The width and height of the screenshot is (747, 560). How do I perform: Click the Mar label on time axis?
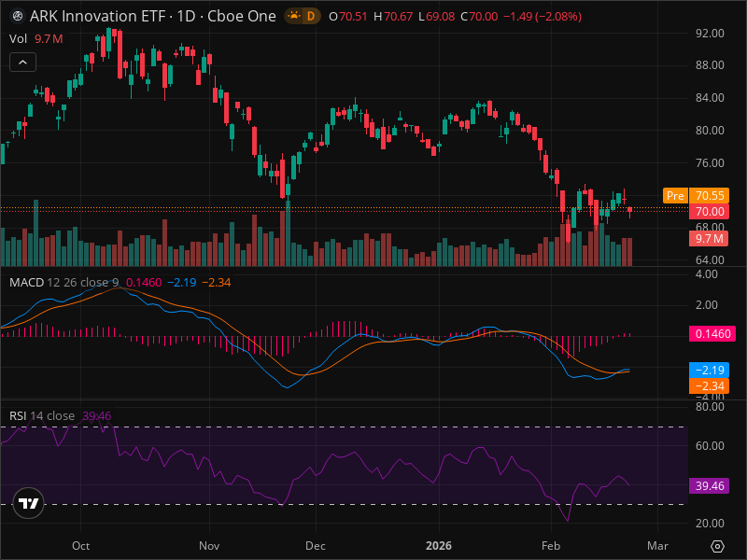[658, 546]
